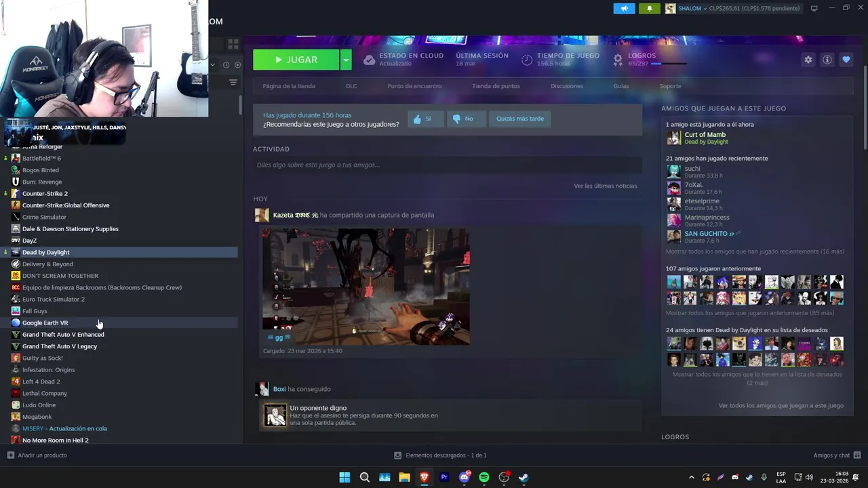Open Windows Start menu

tap(344, 477)
